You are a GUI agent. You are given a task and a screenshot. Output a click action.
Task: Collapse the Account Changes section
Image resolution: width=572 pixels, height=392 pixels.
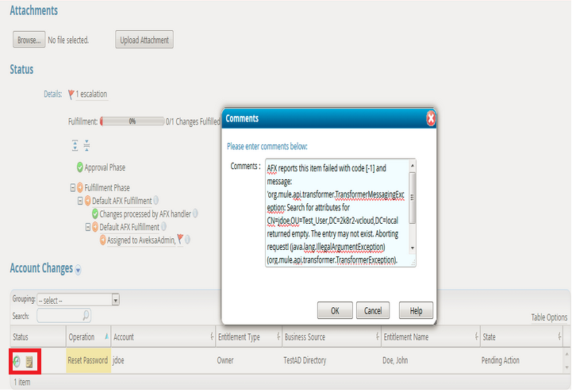click(78, 270)
